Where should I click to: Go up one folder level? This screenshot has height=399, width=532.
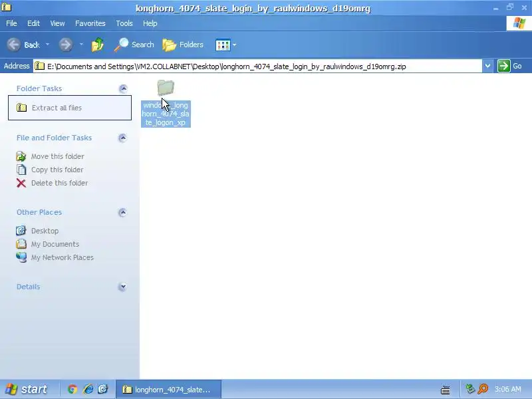tap(97, 45)
